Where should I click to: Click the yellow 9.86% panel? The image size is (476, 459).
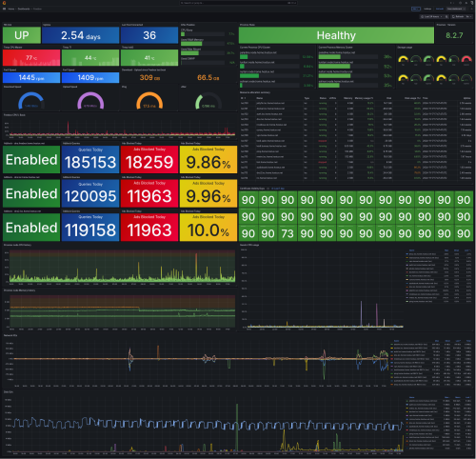pos(208,160)
